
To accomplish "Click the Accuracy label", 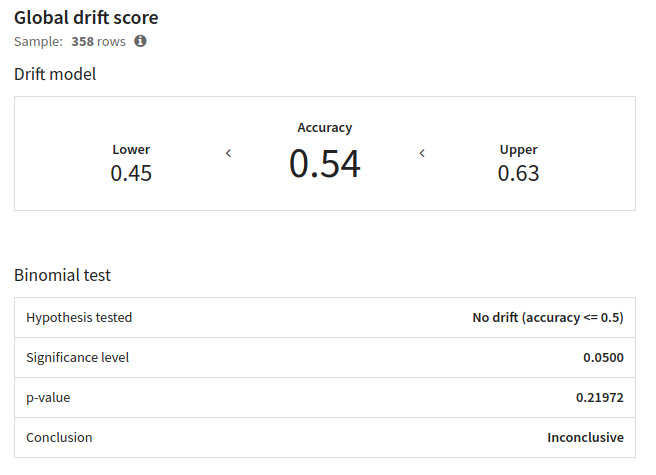I will (325, 128).
